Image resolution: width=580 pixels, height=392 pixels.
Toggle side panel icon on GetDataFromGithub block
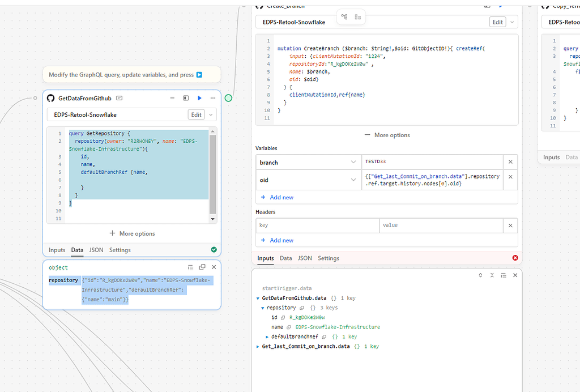[x=186, y=98]
